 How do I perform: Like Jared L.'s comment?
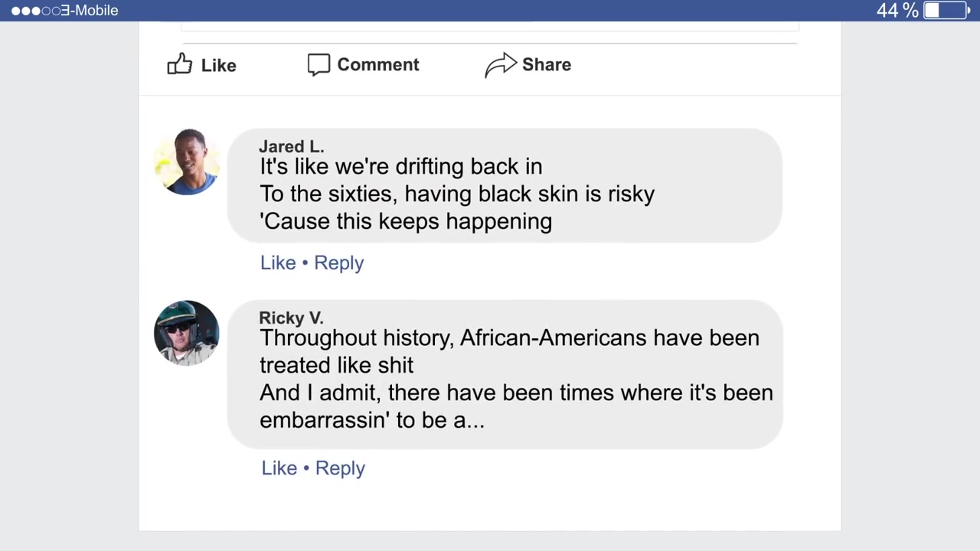(278, 262)
